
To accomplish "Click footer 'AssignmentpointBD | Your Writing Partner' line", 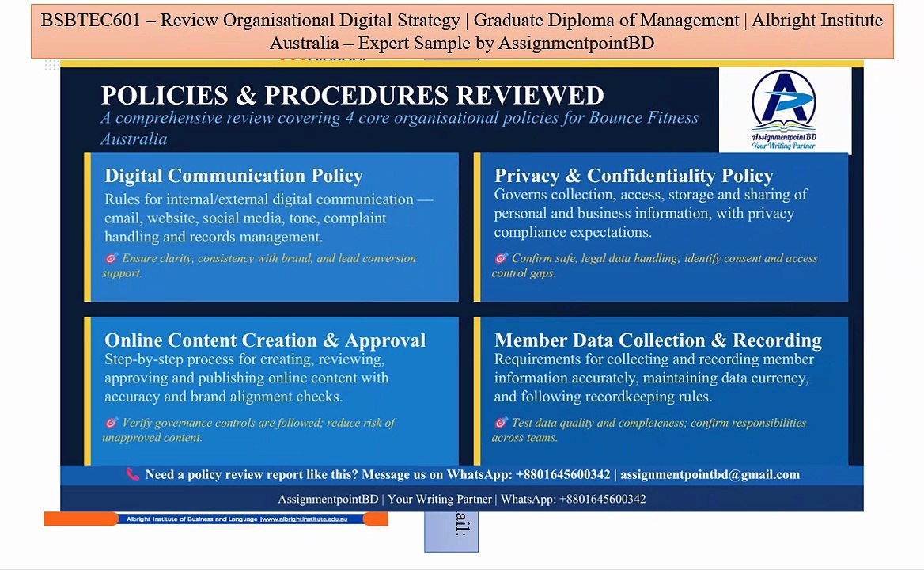I will click(x=462, y=499).
